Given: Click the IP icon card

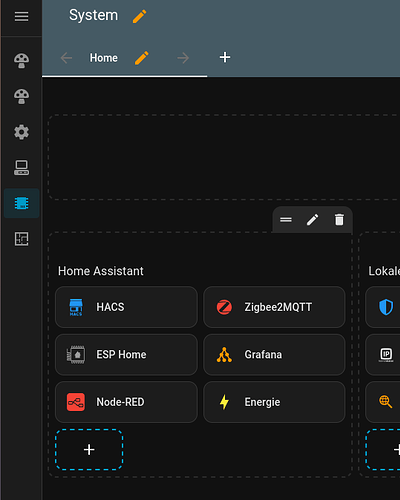Looking at the screenshot, I should click(383, 355).
